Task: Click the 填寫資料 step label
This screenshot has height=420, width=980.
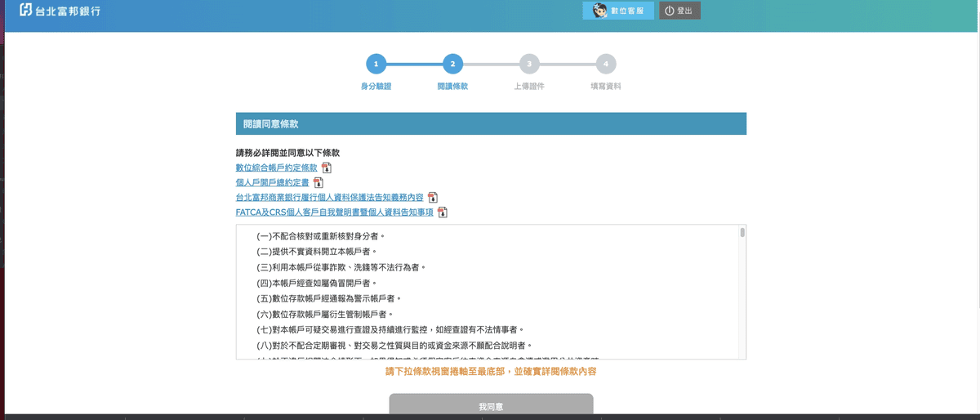Action: 606,86
